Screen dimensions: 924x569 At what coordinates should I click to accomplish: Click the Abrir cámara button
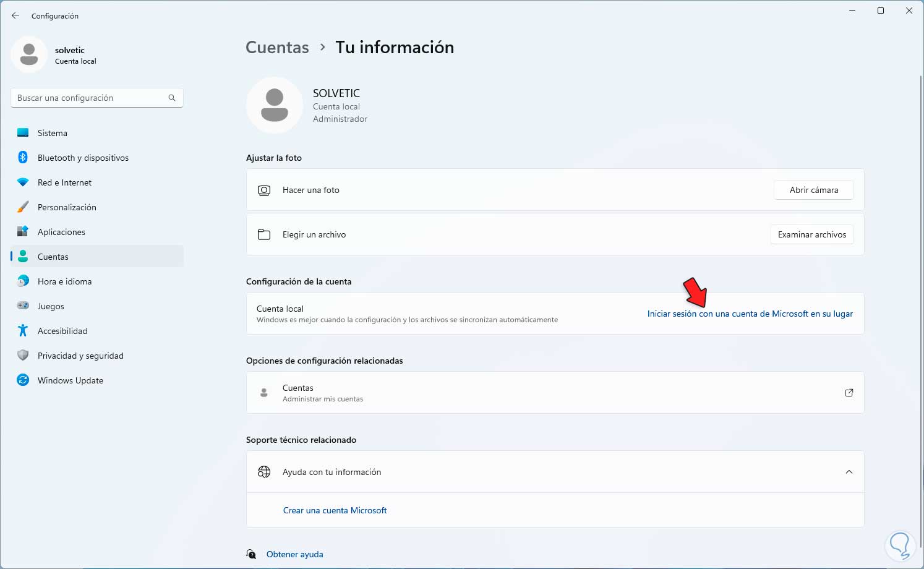tap(814, 190)
